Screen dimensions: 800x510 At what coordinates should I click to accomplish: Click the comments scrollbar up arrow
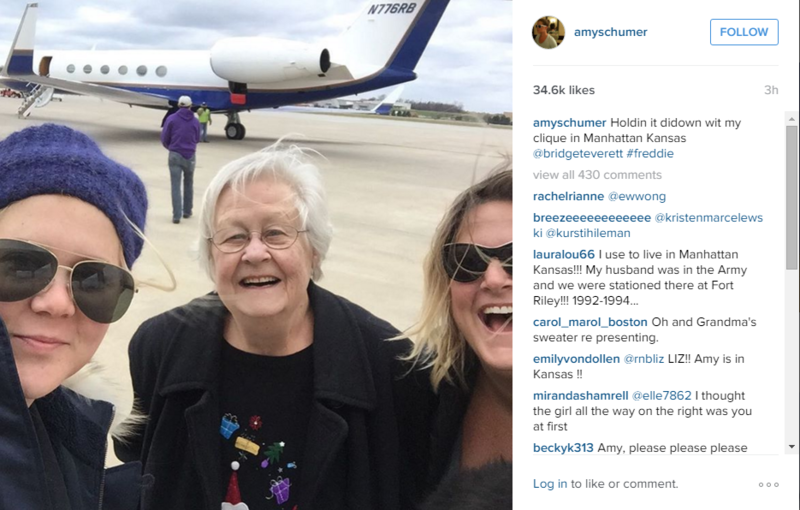pos(791,119)
